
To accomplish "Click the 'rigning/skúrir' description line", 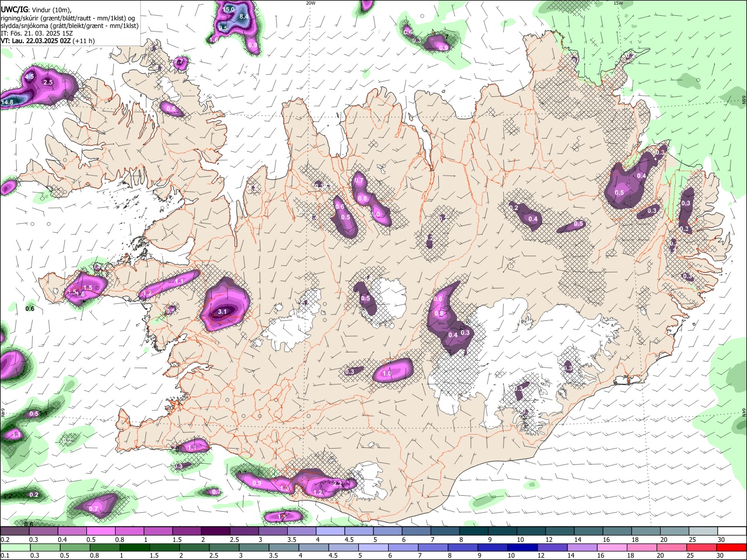I will 69,18.
